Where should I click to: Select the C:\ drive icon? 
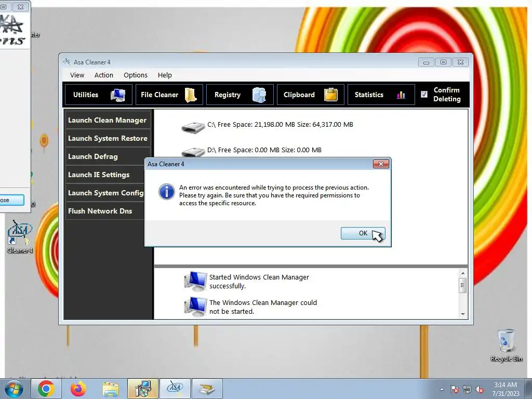[193, 127]
